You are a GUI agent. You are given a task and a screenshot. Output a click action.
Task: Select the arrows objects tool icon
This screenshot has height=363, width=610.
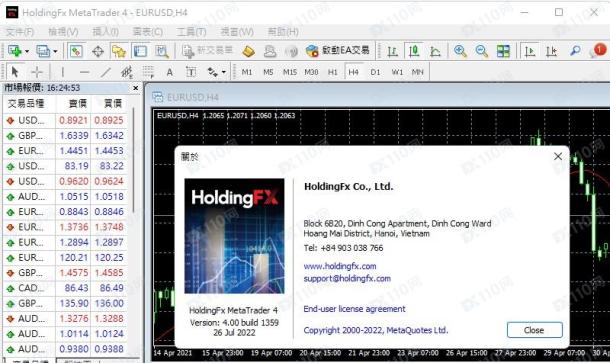(x=212, y=72)
